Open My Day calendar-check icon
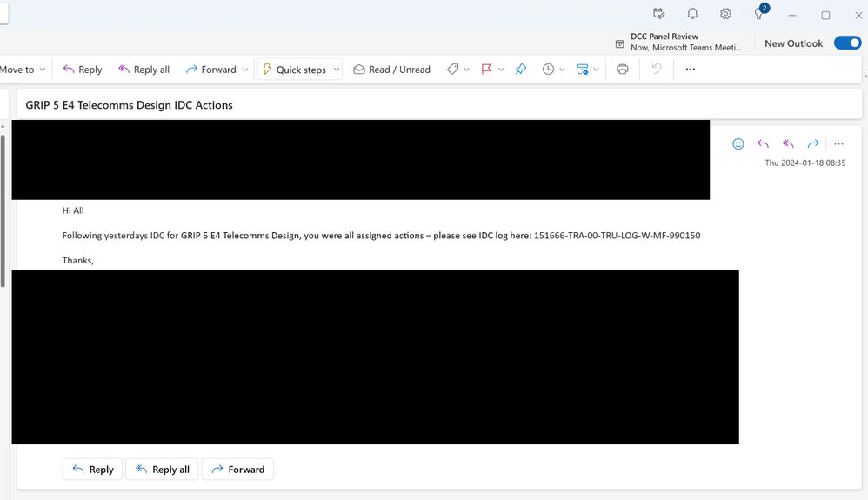This screenshot has height=500, width=868. tap(658, 14)
